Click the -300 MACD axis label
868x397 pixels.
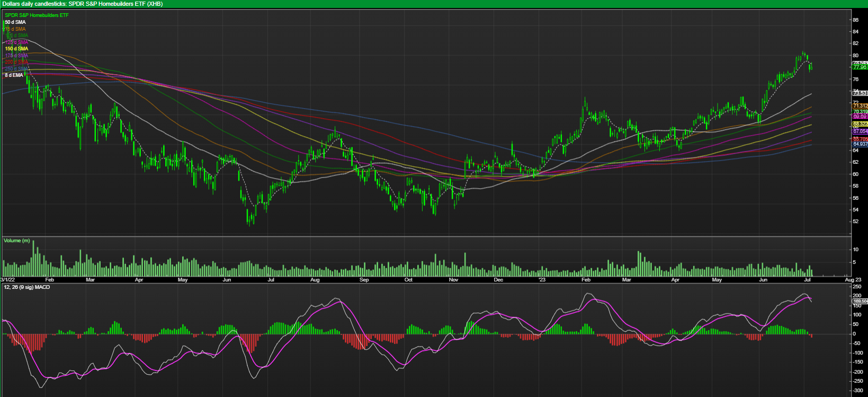tap(857, 391)
